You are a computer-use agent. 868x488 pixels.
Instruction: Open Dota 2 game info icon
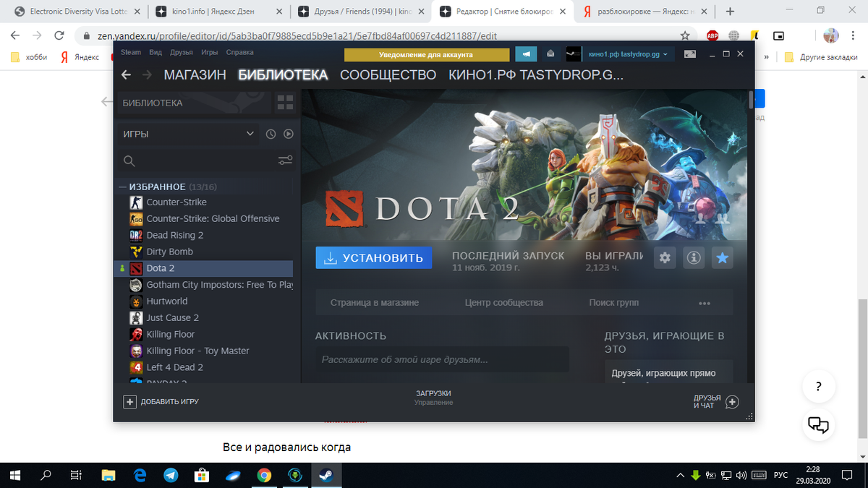(694, 257)
